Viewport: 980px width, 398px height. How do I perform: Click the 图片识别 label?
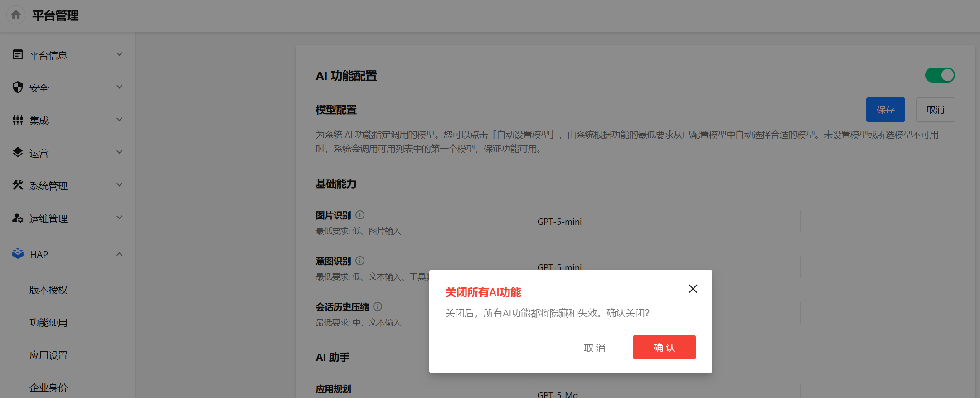pos(333,215)
